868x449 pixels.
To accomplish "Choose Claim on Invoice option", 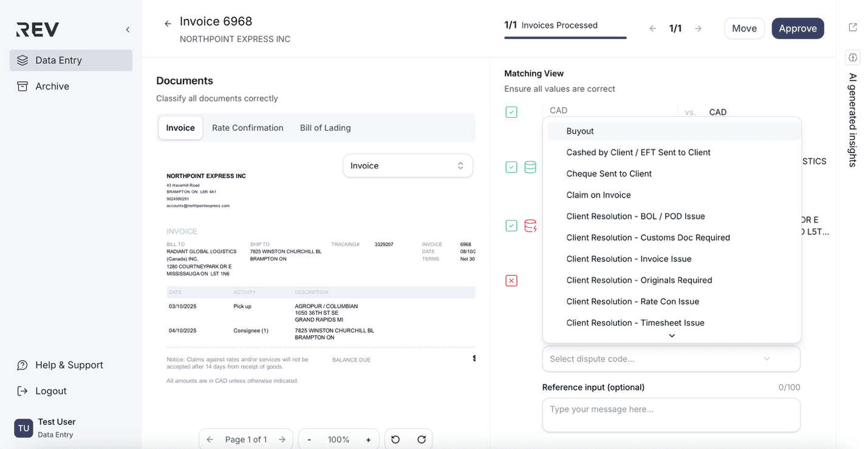I will pos(598,195).
